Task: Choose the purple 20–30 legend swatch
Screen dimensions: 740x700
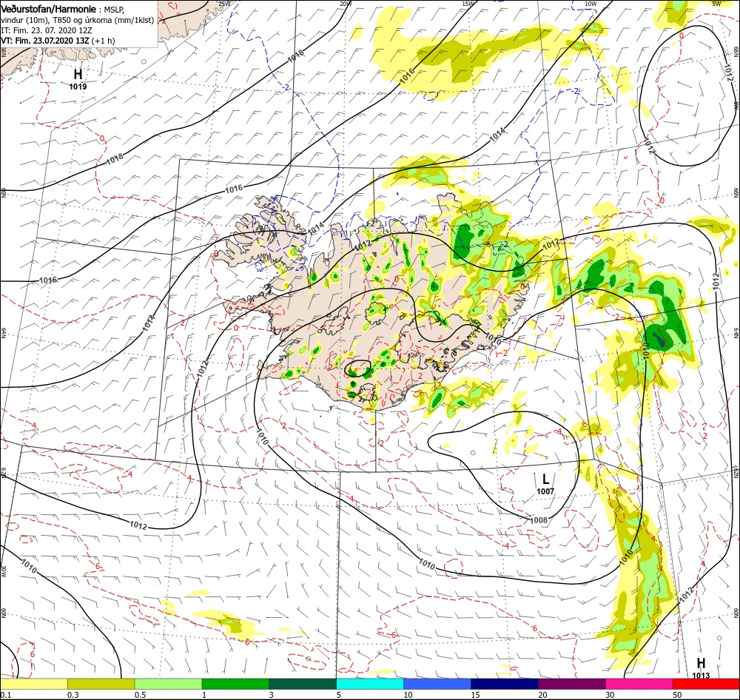Action: click(571, 684)
